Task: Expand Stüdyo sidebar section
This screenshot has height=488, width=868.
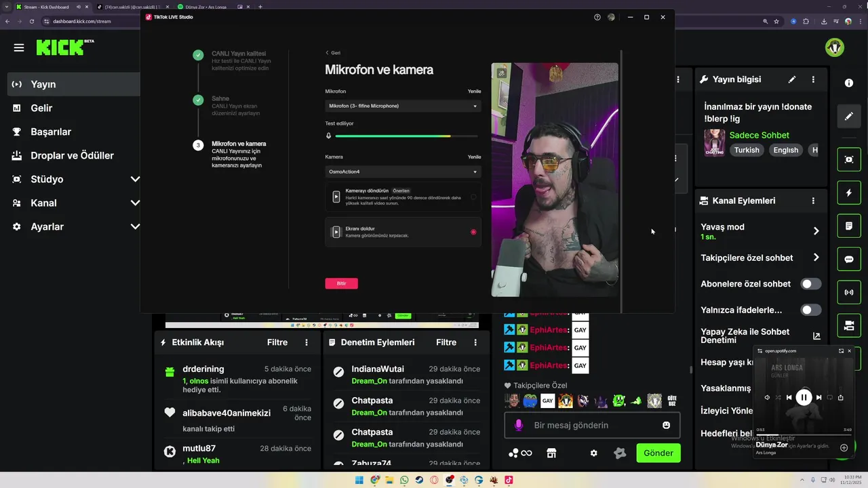Action: tap(135, 179)
